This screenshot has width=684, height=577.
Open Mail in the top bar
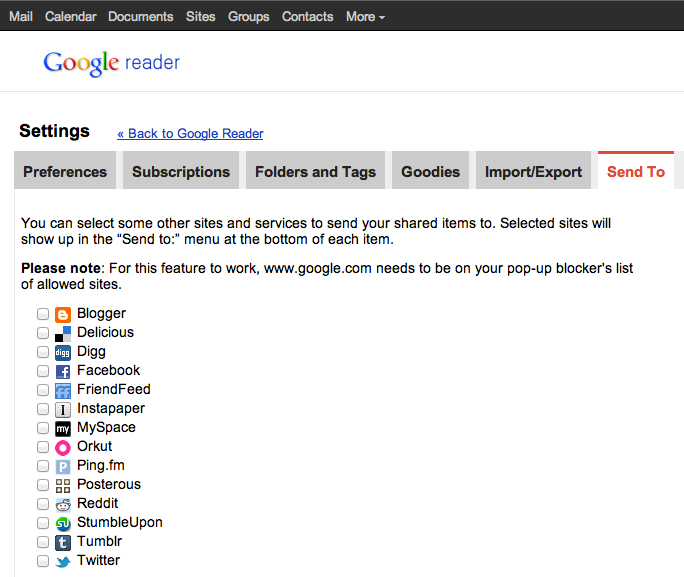(21, 17)
